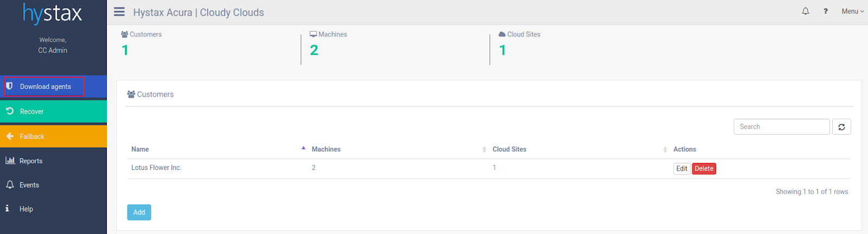Click the Machines monitor icon in summary
The image size is (868, 234).
click(x=313, y=34)
